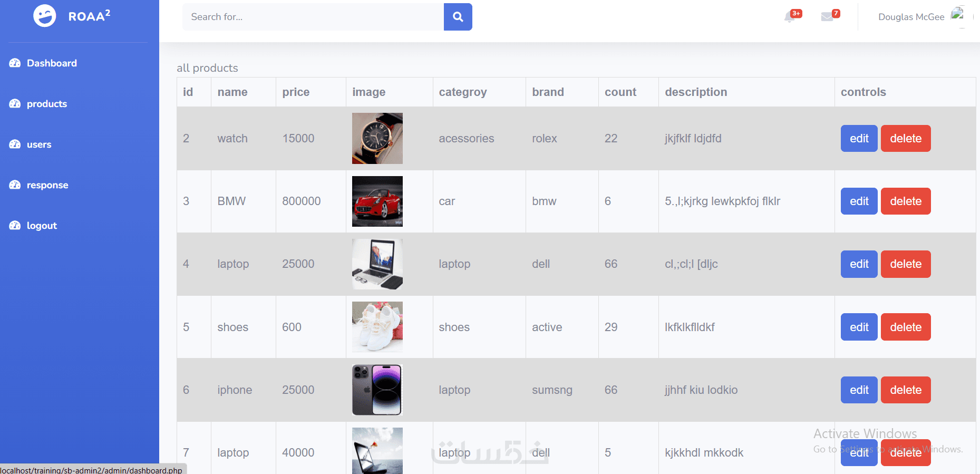Delete the laptop product with id 4

click(x=906, y=264)
